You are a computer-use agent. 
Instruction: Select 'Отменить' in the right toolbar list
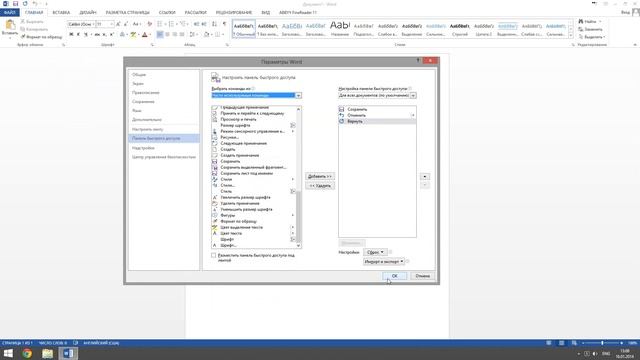(377, 116)
